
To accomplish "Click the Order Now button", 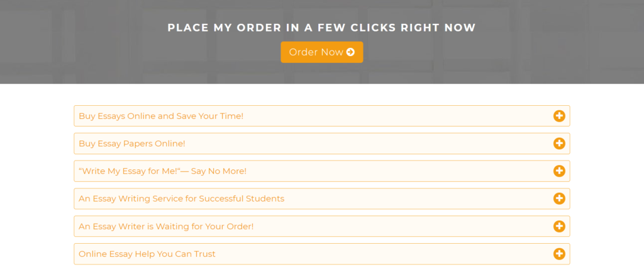I will point(321,52).
